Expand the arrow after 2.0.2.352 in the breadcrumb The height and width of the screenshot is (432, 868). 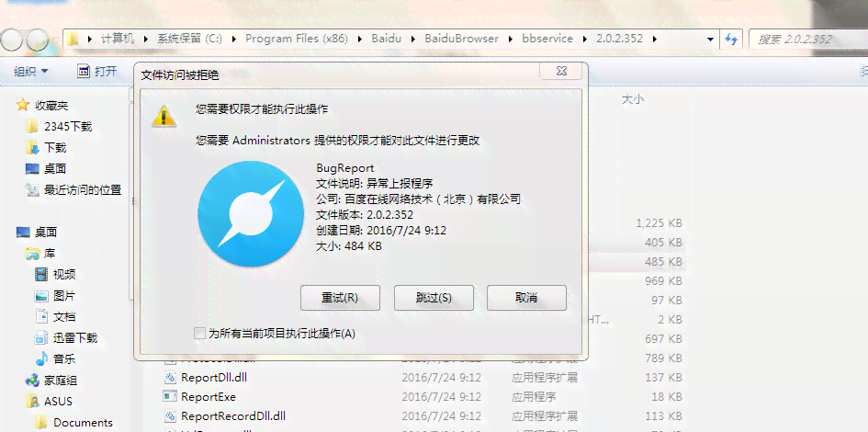click(655, 39)
